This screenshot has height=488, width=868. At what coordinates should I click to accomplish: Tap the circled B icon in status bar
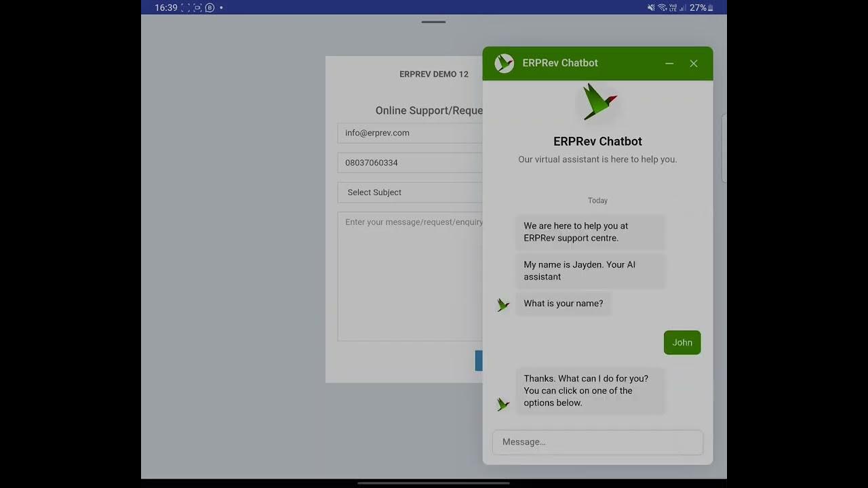coord(210,7)
